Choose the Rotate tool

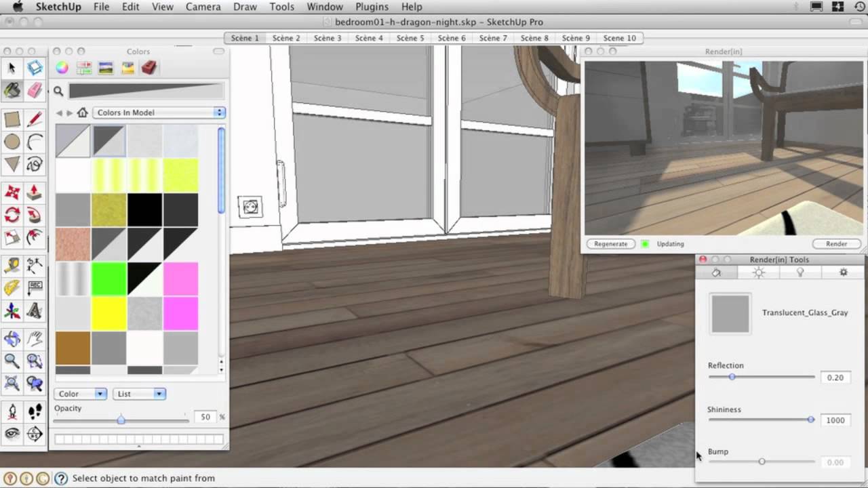pyautogui.click(x=12, y=216)
